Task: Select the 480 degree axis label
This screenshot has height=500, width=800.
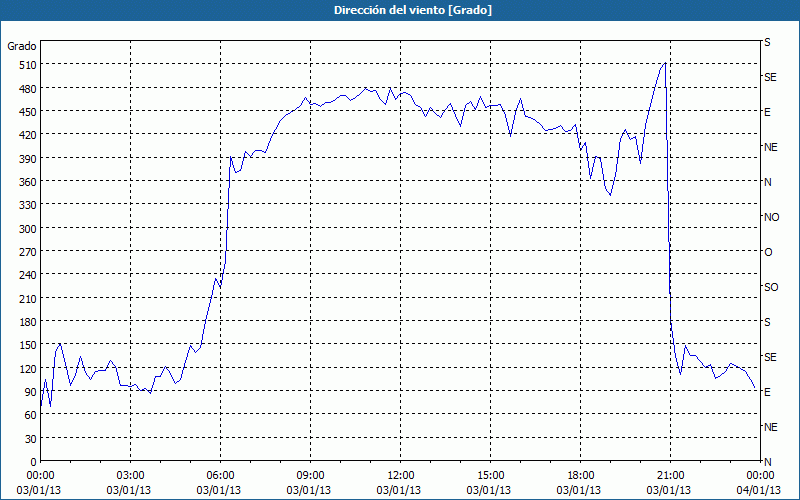Action: tap(28, 89)
